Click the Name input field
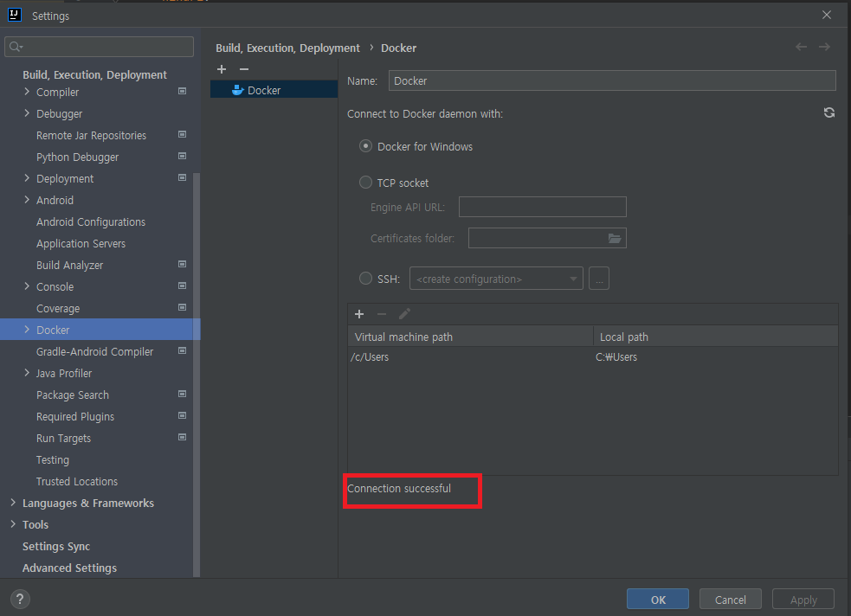851x616 pixels. coord(612,80)
